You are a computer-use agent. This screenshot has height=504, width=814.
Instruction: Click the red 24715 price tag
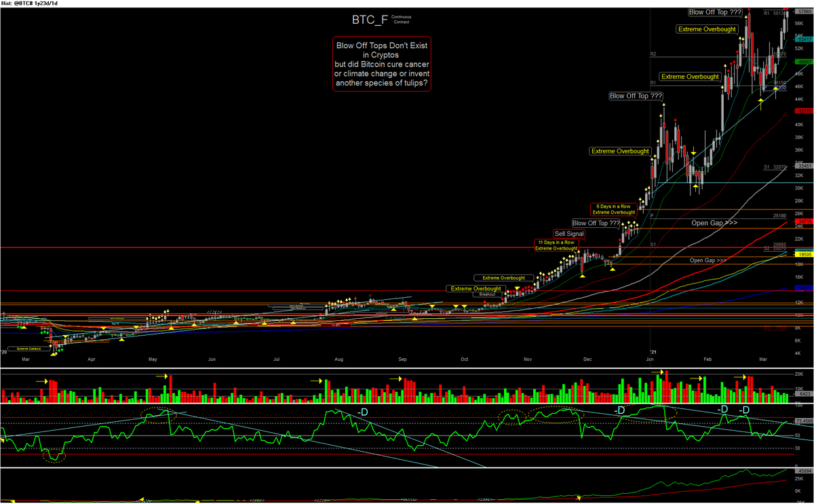pyautogui.click(x=805, y=222)
